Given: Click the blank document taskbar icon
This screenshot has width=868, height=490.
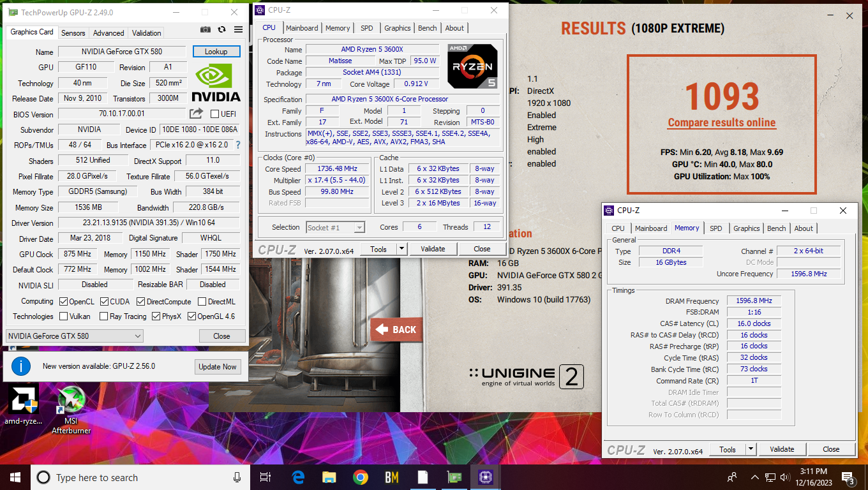Looking at the screenshot, I should (x=423, y=477).
